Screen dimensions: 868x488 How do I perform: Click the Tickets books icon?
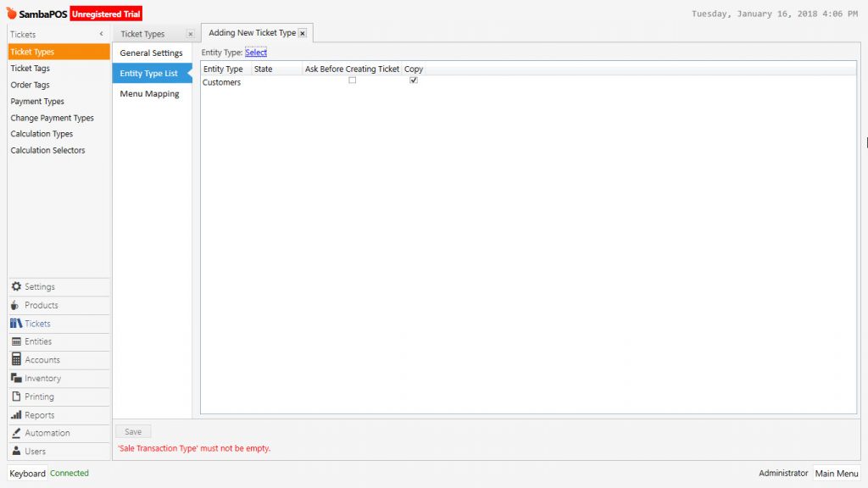click(x=16, y=323)
